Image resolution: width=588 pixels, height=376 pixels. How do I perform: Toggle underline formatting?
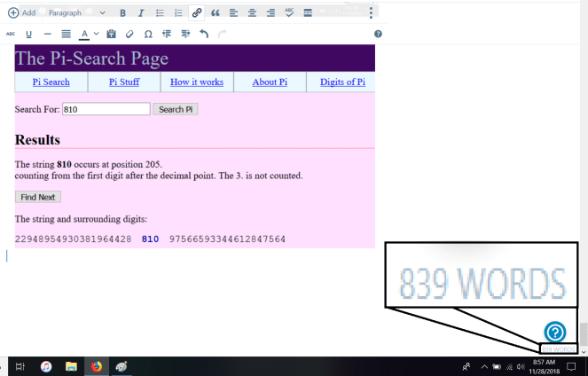(x=28, y=34)
